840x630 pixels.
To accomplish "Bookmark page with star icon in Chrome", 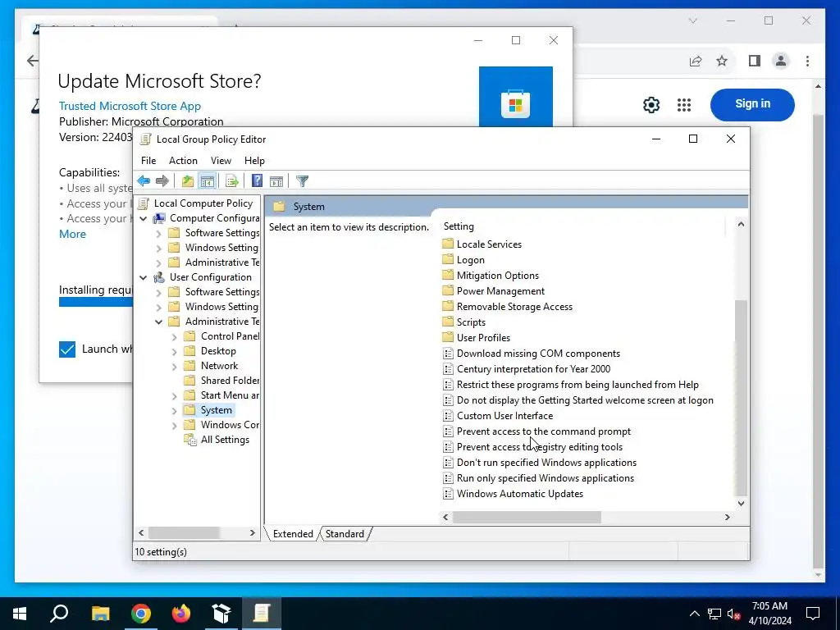I will 722,61.
